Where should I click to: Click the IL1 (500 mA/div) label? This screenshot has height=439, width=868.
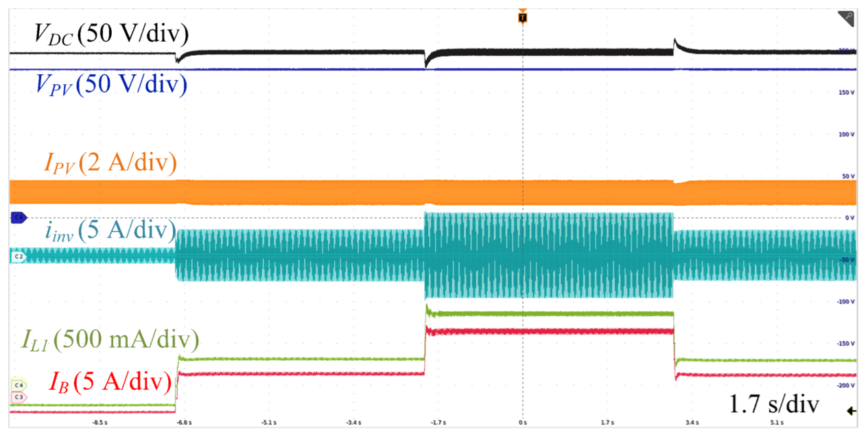[106, 339]
